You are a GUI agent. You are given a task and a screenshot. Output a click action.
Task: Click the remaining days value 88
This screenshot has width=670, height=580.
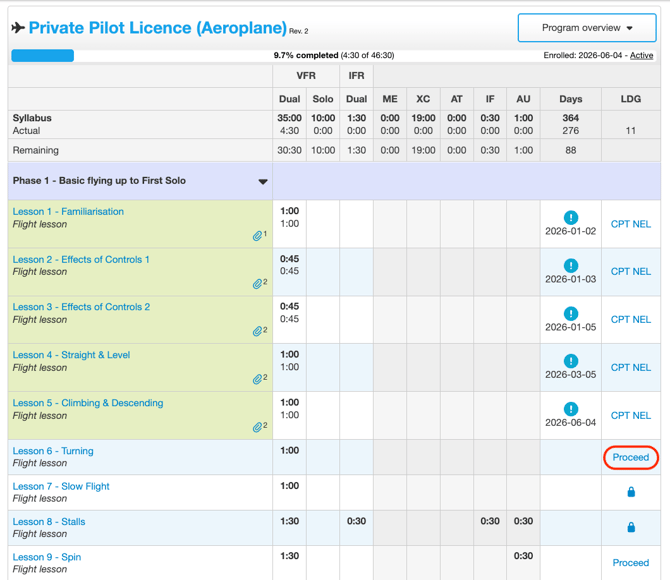(x=571, y=150)
